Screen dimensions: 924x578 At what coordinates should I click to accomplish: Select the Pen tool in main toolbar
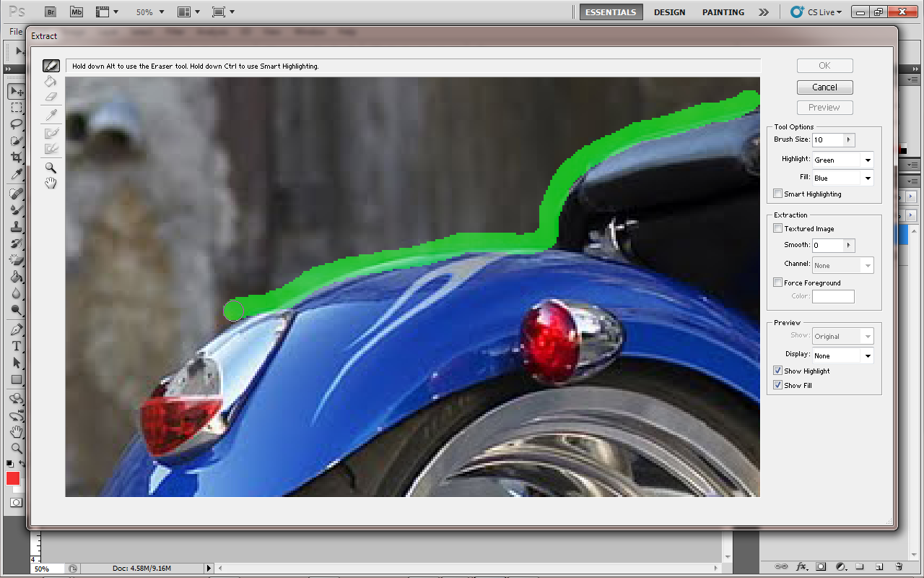pos(16,329)
